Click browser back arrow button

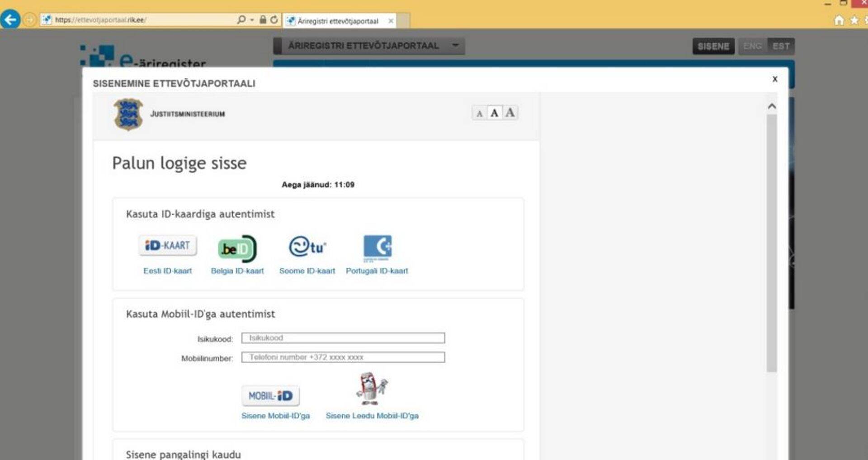point(10,20)
